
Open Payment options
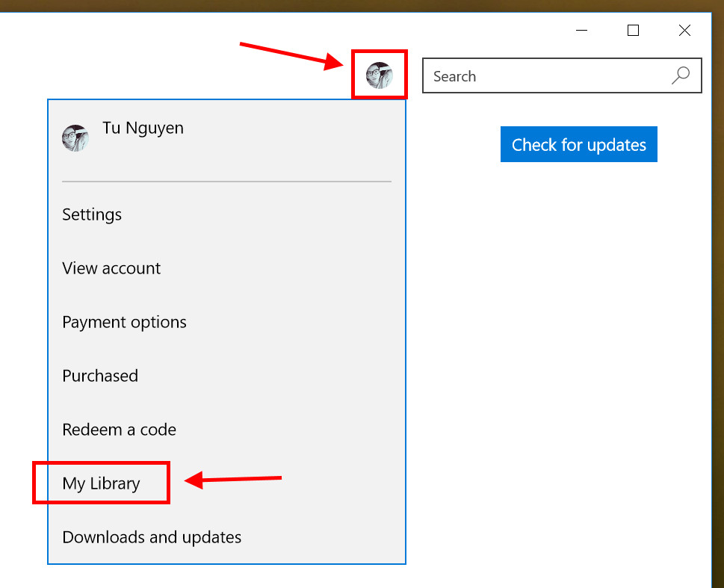(124, 322)
